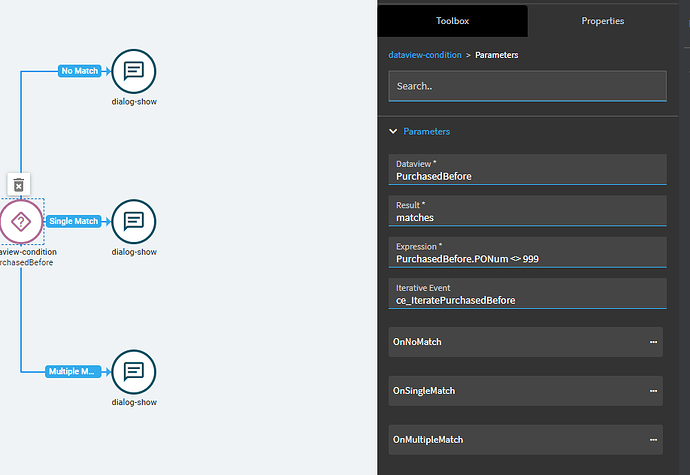Open the OnMultipleMatch ellipsis options

point(653,440)
